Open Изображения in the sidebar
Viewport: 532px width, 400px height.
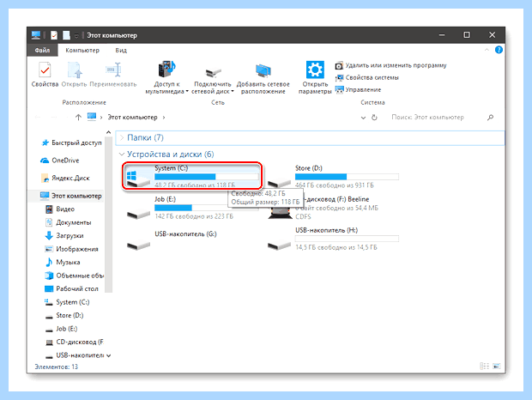(x=71, y=249)
